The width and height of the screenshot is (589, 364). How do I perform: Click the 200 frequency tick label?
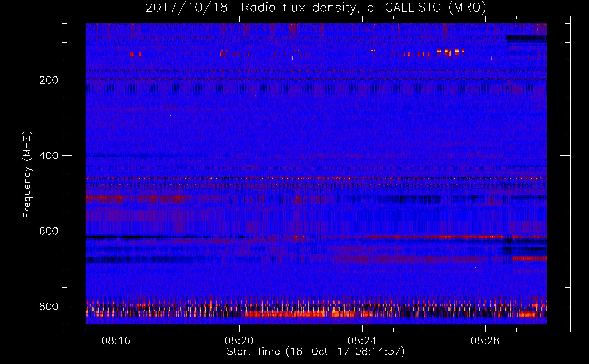[x=49, y=80]
